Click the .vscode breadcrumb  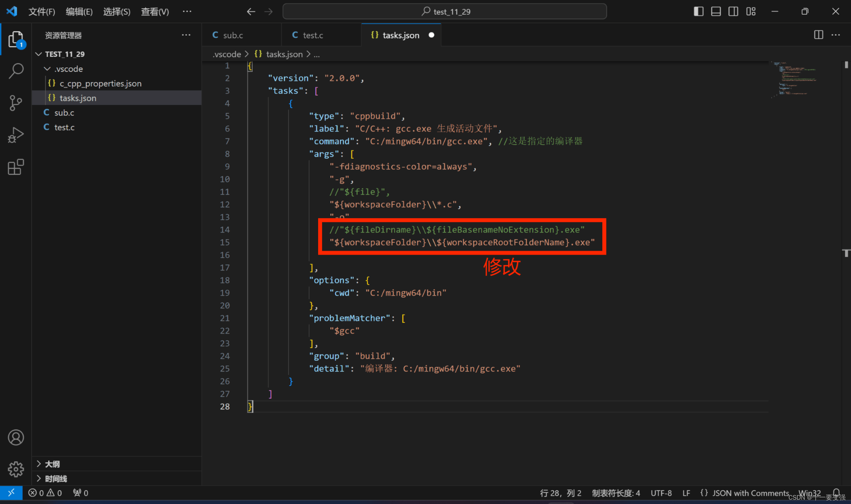coord(227,54)
